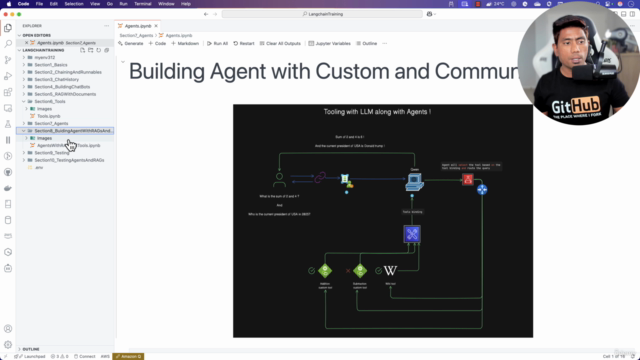Screen dimensions: 640x360
Task: Click the Amazon Q status bar item
Action: (x=128, y=356)
